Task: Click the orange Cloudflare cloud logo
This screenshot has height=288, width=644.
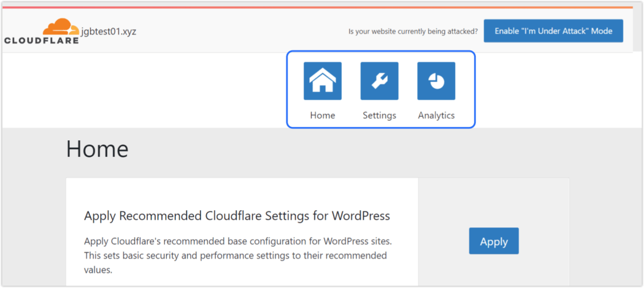Action: (x=61, y=27)
